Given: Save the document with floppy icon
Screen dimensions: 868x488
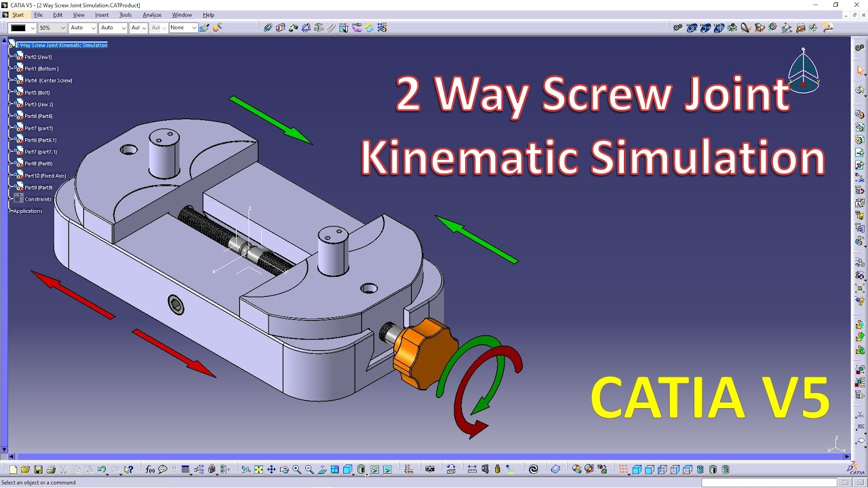Looking at the screenshot, I should pyautogui.click(x=38, y=469).
